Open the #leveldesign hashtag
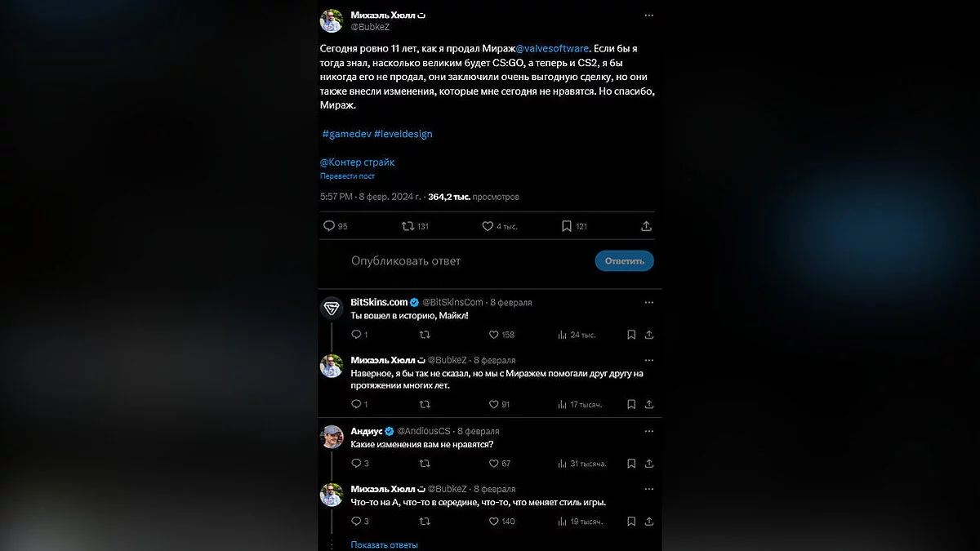Image resolution: width=980 pixels, height=551 pixels. pyautogui.click(x=403, y=134)
